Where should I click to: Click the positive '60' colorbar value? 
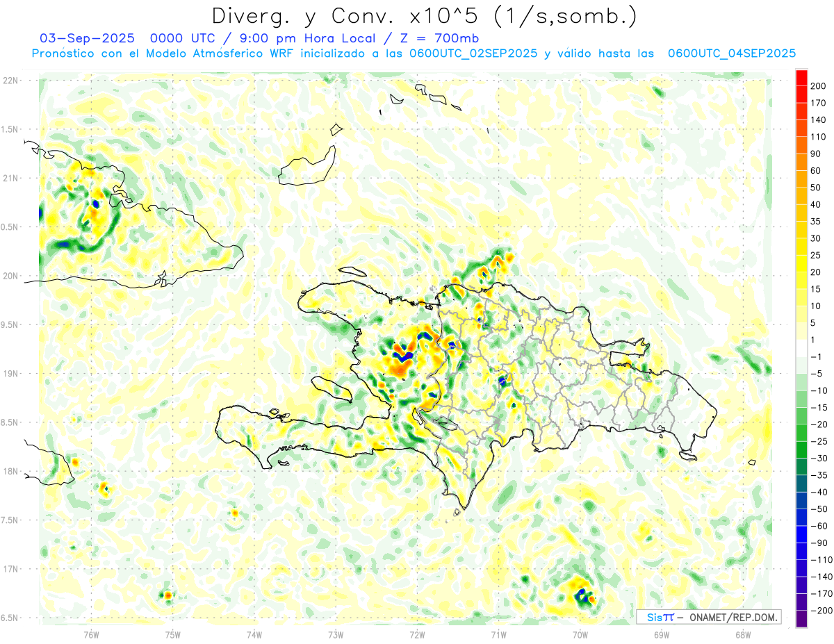point(816,170)
